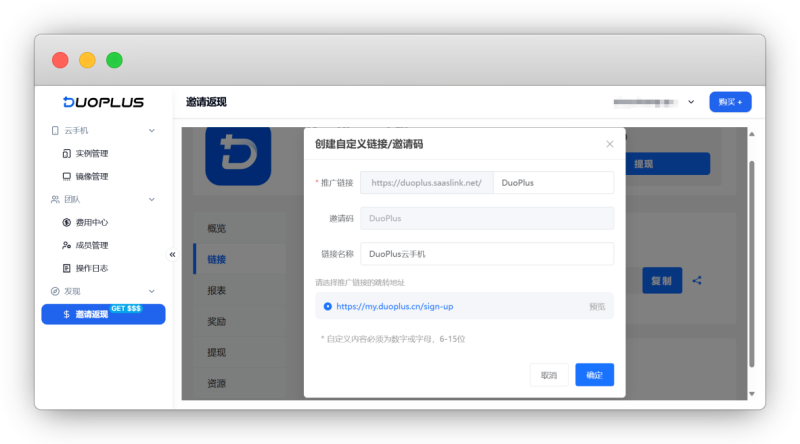Viewport: 800px width, 444px height.
Task: Click the scrollbar up arrow
Action: click(752, 134)
